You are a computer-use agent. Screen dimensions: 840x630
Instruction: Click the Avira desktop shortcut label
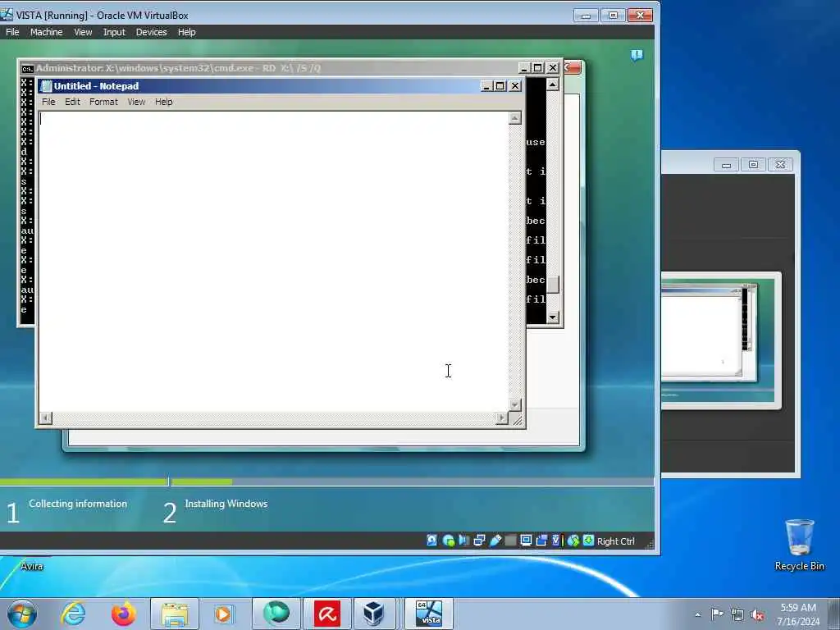point(32,566)
